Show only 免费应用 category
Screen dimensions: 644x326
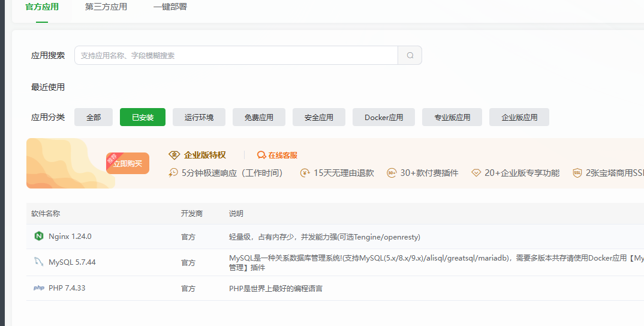(259, 118)
